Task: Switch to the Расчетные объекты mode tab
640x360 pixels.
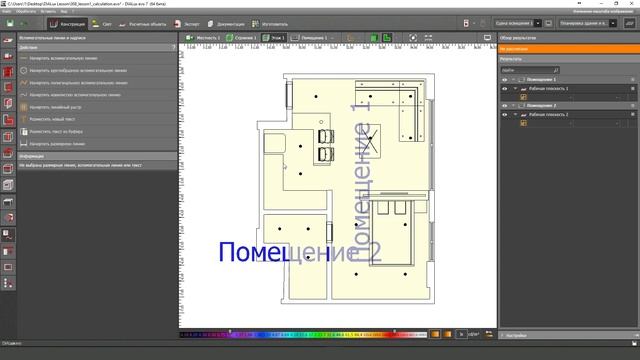Action: (142, 24)
